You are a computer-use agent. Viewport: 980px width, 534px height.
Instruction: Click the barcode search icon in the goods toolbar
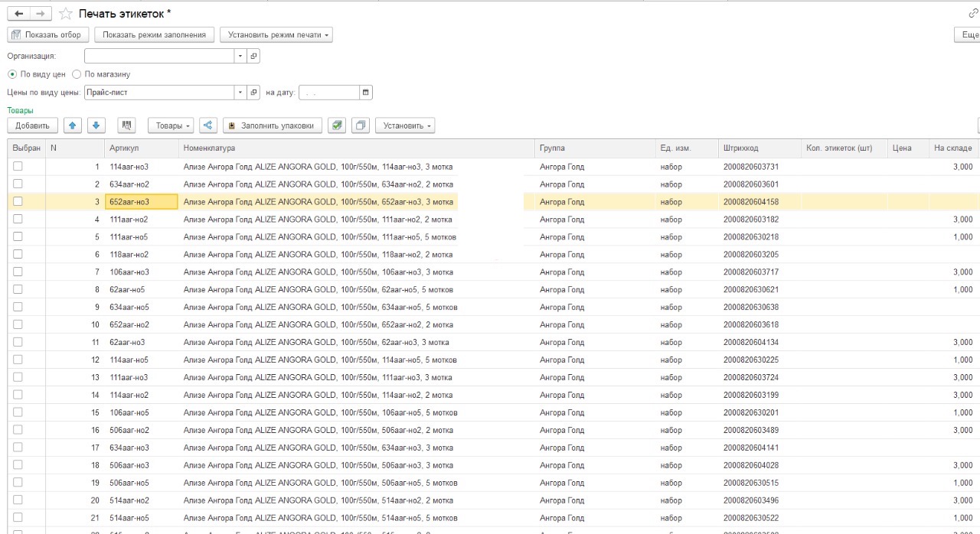tap(126, 125)
